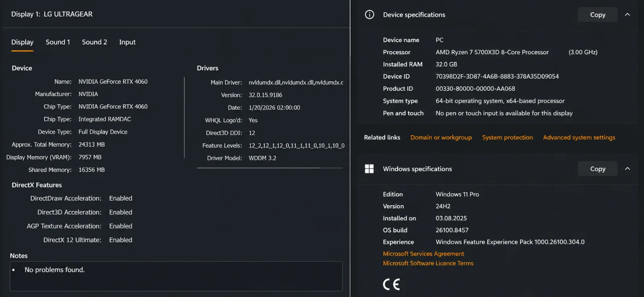Select the 'Full Display Device' value
Screen dimensions: 644x297
coord(103,132)
